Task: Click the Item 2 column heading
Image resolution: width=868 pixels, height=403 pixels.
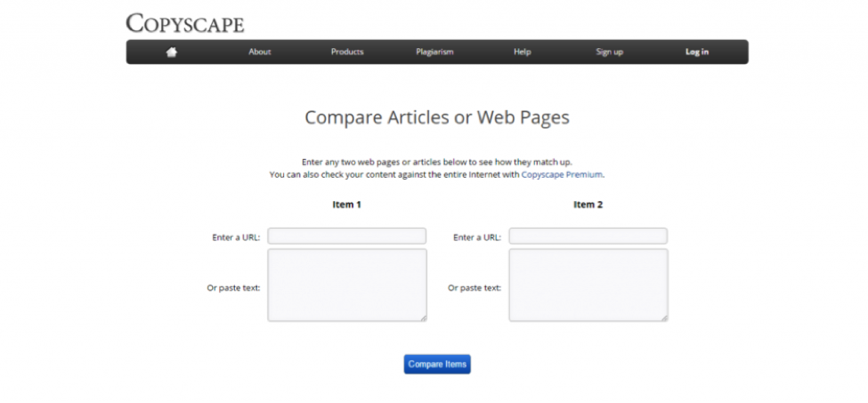Action: [x=588, y=205]
